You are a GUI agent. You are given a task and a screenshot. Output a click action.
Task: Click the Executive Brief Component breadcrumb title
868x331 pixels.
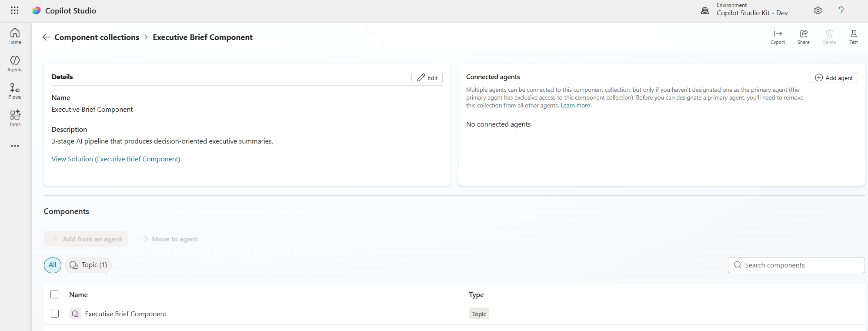tap(203, 37)
